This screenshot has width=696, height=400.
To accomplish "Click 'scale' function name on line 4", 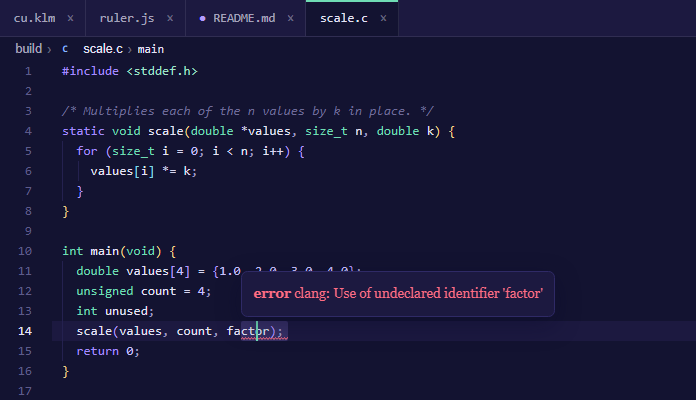I will pyautogui.click(x=166, y=131).
